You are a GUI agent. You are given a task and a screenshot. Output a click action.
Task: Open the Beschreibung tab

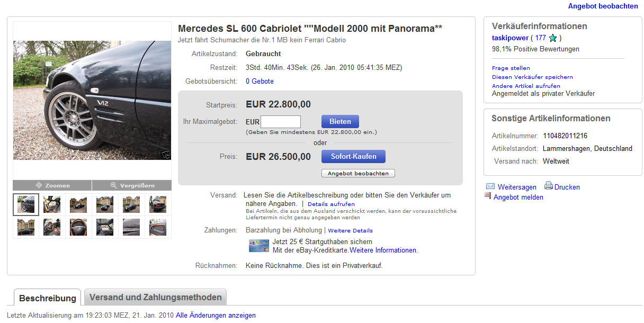tap(48, 298)
